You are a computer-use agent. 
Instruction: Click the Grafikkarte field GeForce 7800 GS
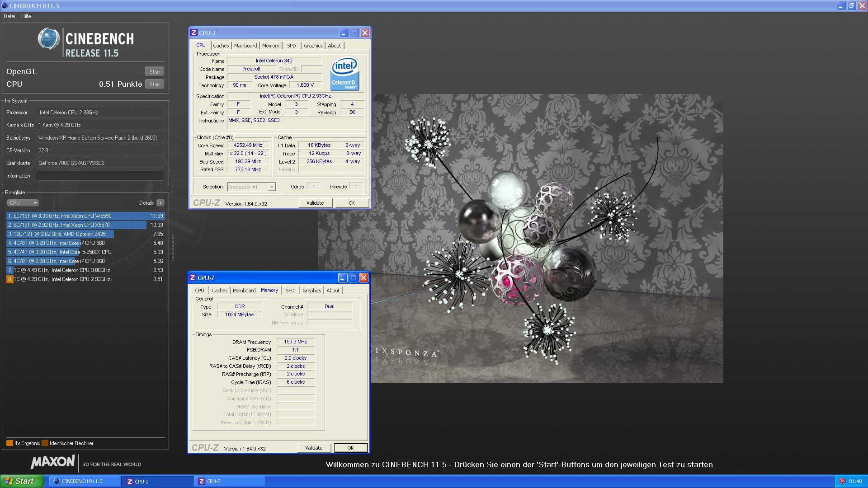coord(100,163)
